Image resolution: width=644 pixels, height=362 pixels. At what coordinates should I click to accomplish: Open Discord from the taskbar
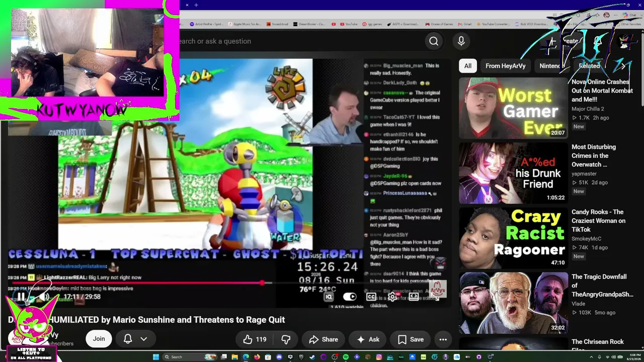tap(279, 357)
